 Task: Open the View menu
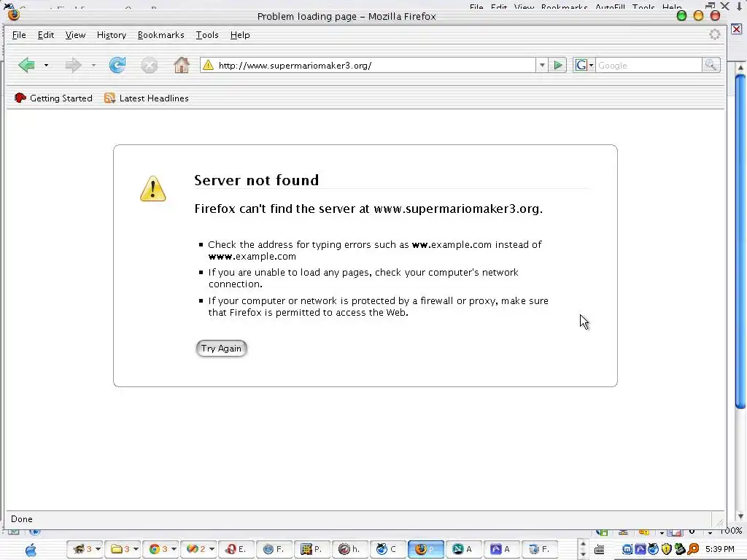click(x=75, y=35)
